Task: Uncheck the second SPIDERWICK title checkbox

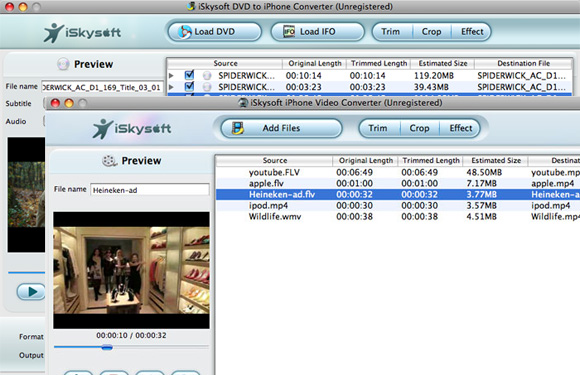Action: (189, 87)
